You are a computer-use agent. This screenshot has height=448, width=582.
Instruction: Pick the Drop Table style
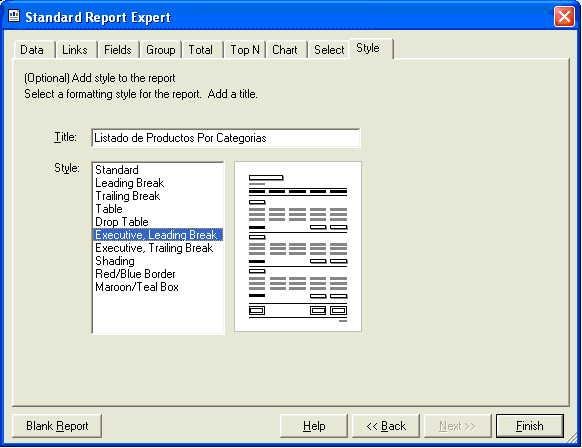[122, 222]
